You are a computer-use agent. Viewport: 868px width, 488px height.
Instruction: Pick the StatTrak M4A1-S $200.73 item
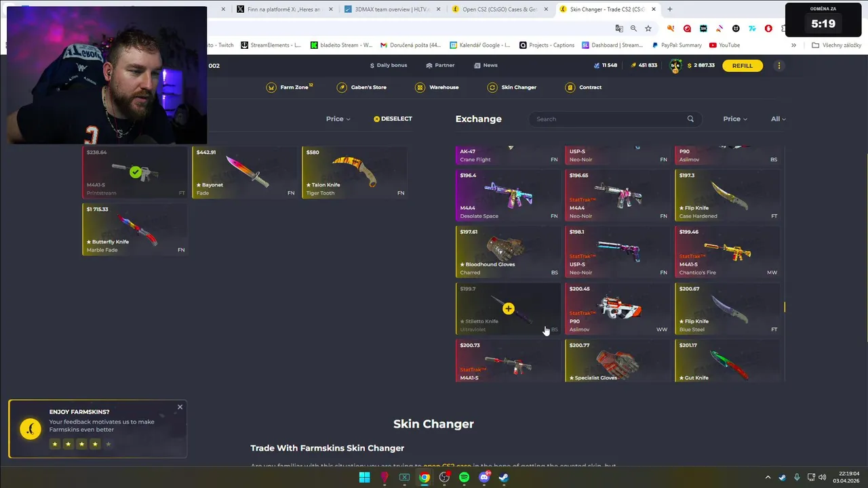tap(508, 361)
